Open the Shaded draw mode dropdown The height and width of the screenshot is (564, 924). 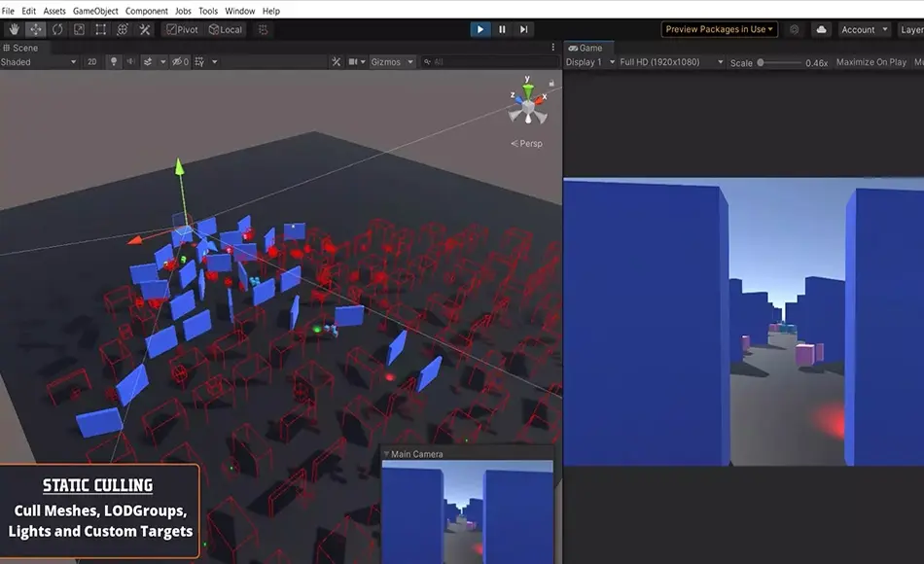click(x=39, y=61)
